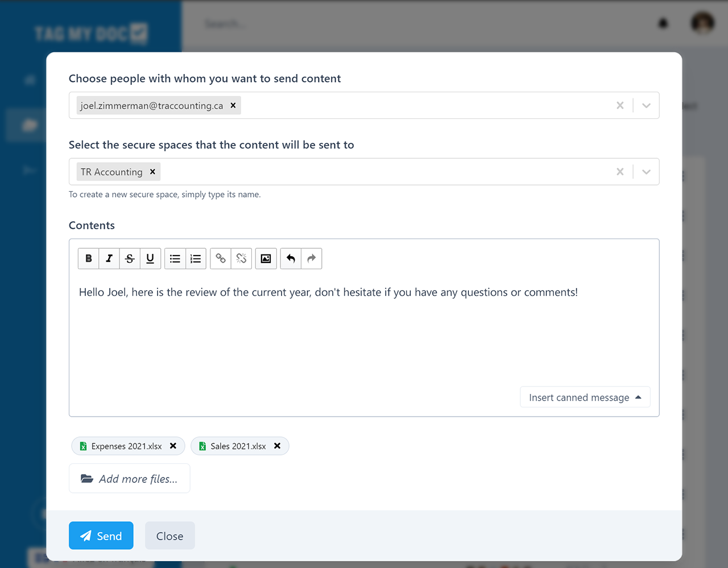Focus the recipients input field
728x568 pixels.
(364, 105)
